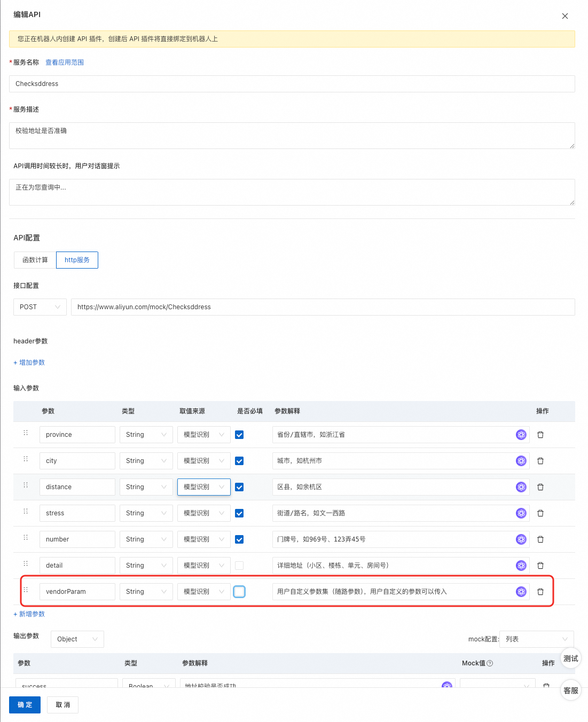Screen dimensions: 588x722
Task: Click the AI icon in province row
Action: point(521,435)
